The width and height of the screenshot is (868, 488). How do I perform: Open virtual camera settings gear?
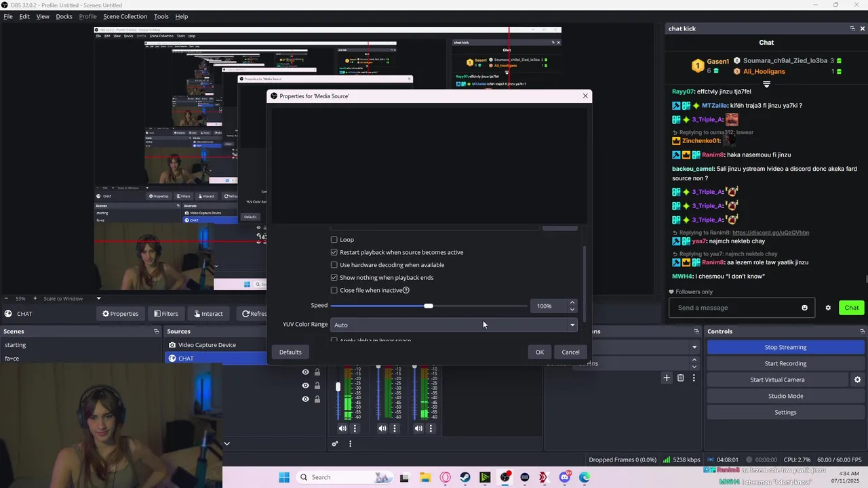pos(857,380)
